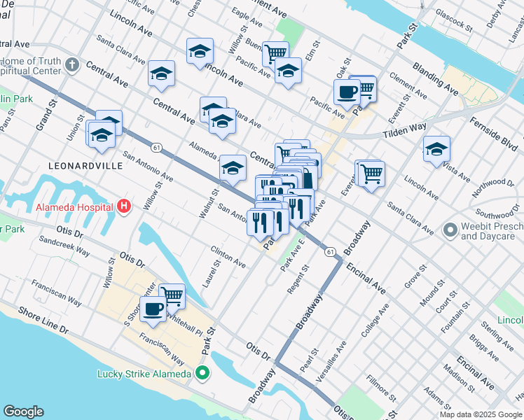Image resolution: width=524 pixels, height=420 pixels.
Task: Click the Alameda Hospital text label
Action: tap(74, 207)
